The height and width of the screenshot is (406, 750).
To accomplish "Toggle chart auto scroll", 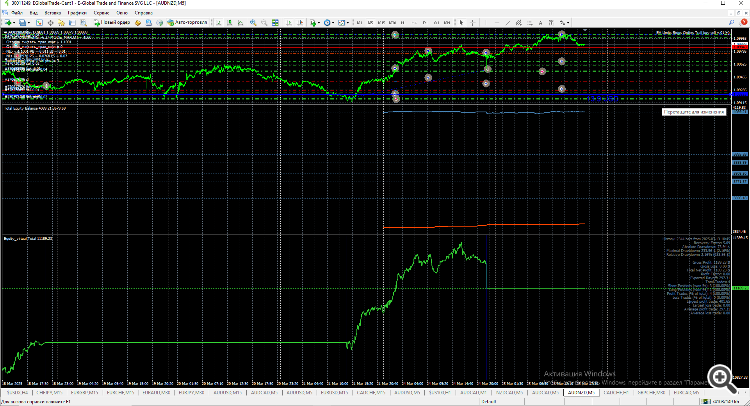I will coord(289,22).
